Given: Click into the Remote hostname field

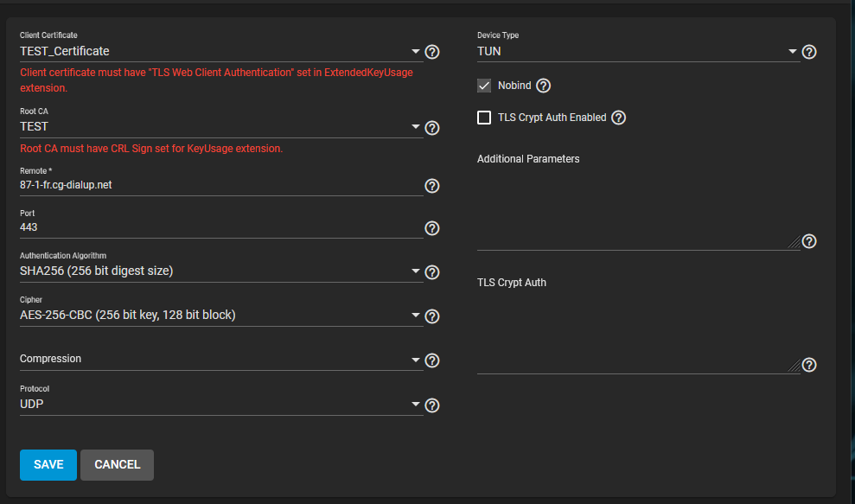Looking at the screenshot, I should (221, 186).
